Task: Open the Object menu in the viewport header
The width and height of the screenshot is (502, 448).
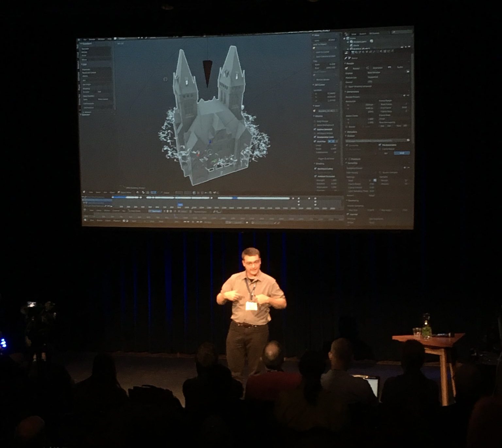Action: coord(112,192)
